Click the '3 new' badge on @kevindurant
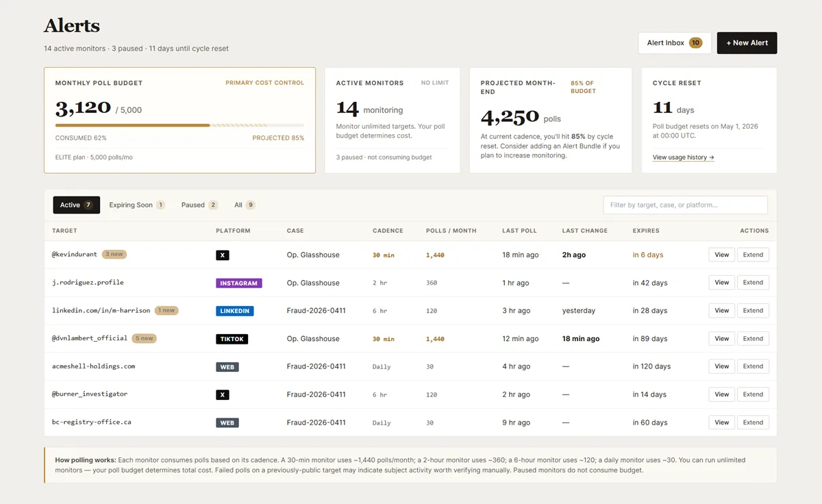The height and width of the screenshot is (504, 822). coord(114,254)
